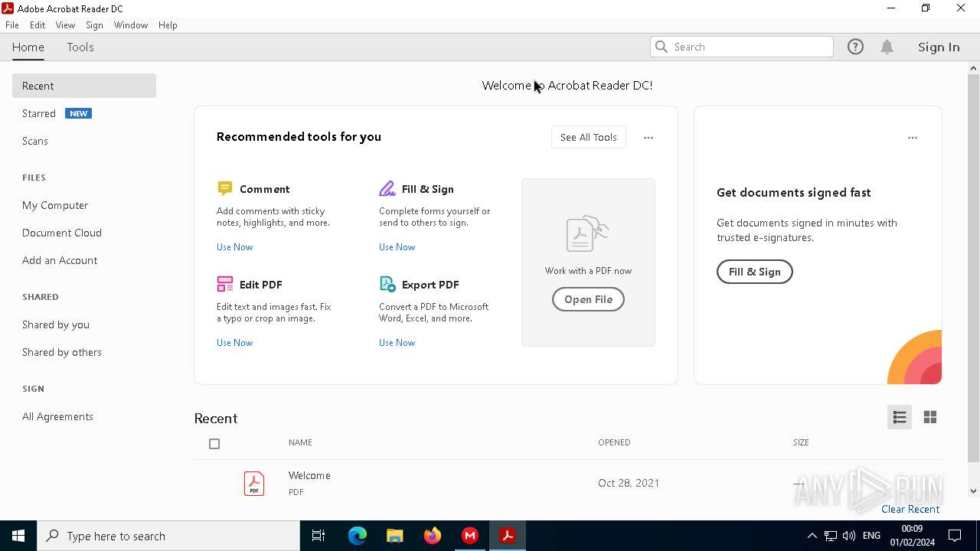The height and width of the screenshot is (551, 980).
Task: Click the network tray icon
Action: pos(831,536)
